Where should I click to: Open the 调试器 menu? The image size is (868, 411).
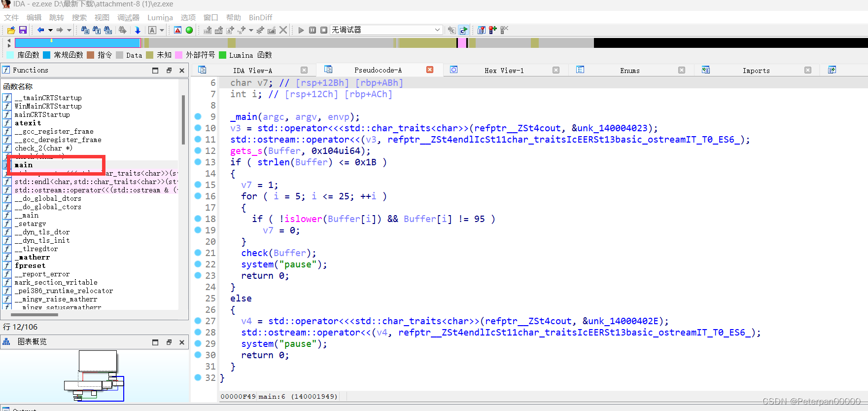tap(128, 17)
